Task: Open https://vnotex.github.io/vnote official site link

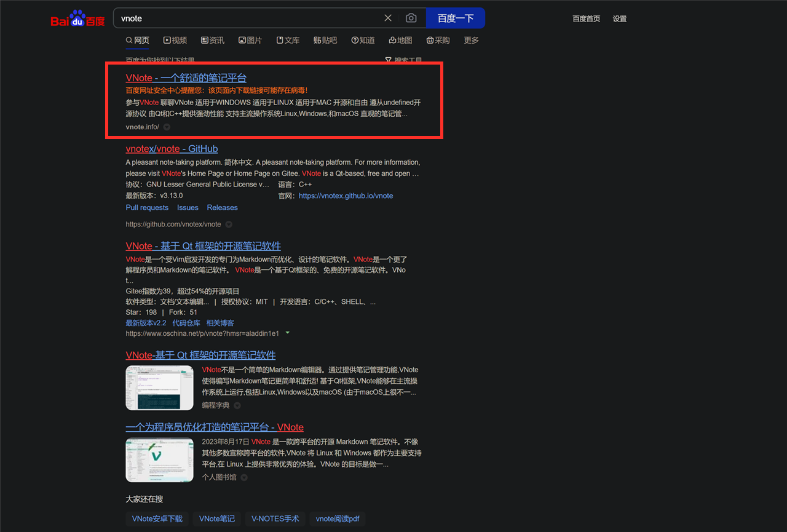Action: tap(346, 196)
